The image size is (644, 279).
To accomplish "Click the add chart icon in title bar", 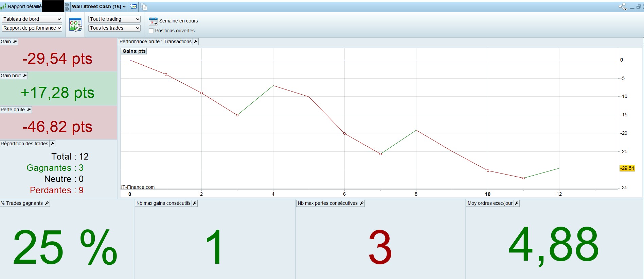I will 133,6.
